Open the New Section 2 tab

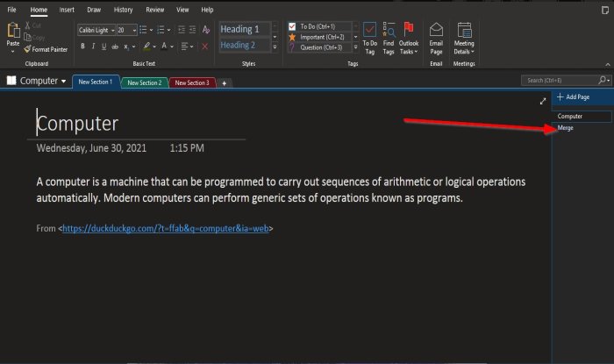143,82
